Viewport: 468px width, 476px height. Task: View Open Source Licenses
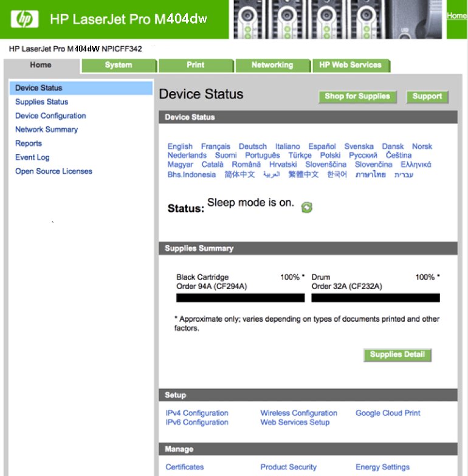click(53, 171)
